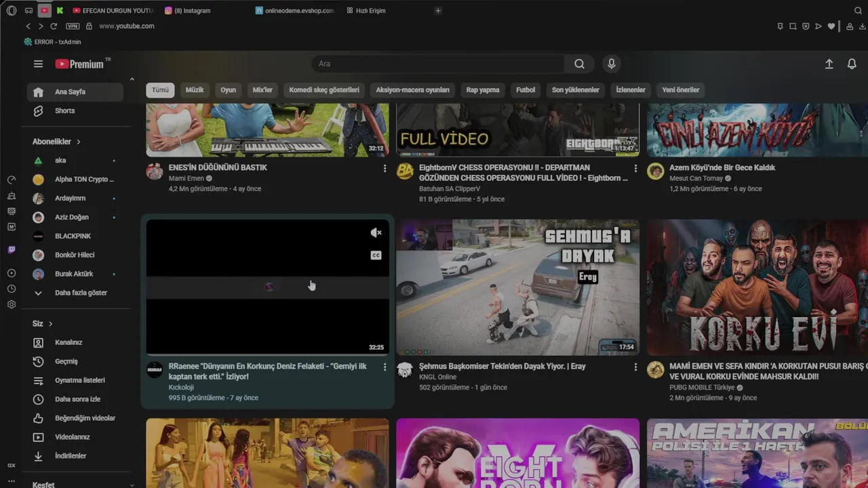
Task: View the site security padlock
Action: coord(89,26)
